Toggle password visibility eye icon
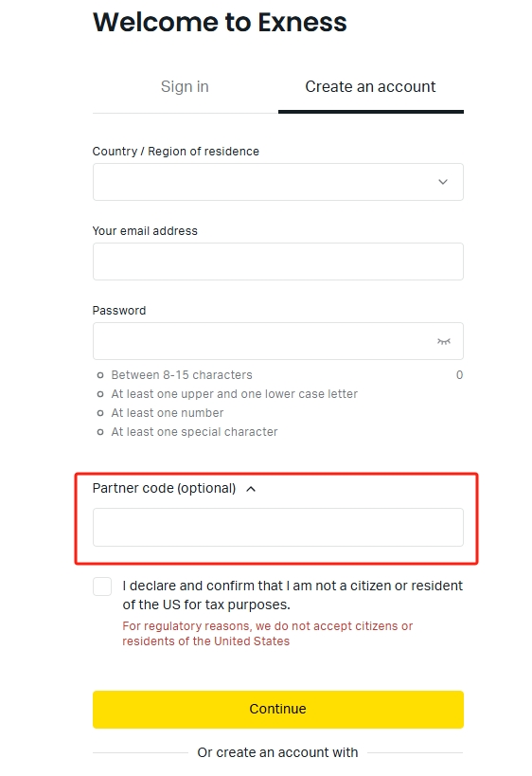This screenshot has height=776, width=532. [444, 341]
